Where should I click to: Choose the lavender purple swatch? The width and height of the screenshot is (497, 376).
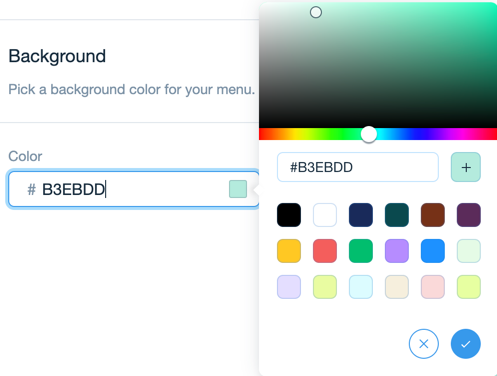(397, 251)
